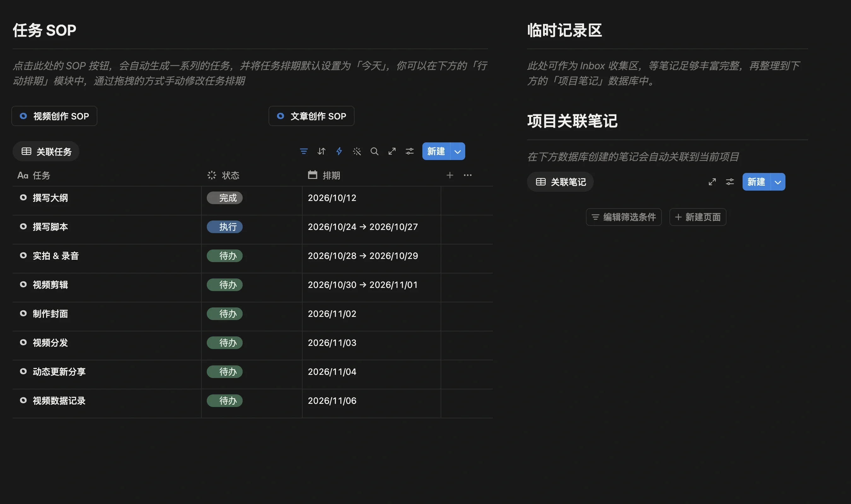Open the 撰写大纲 task
Image resolution: width=851 pixels, height=504 pixels.
[x=50, y=198]
